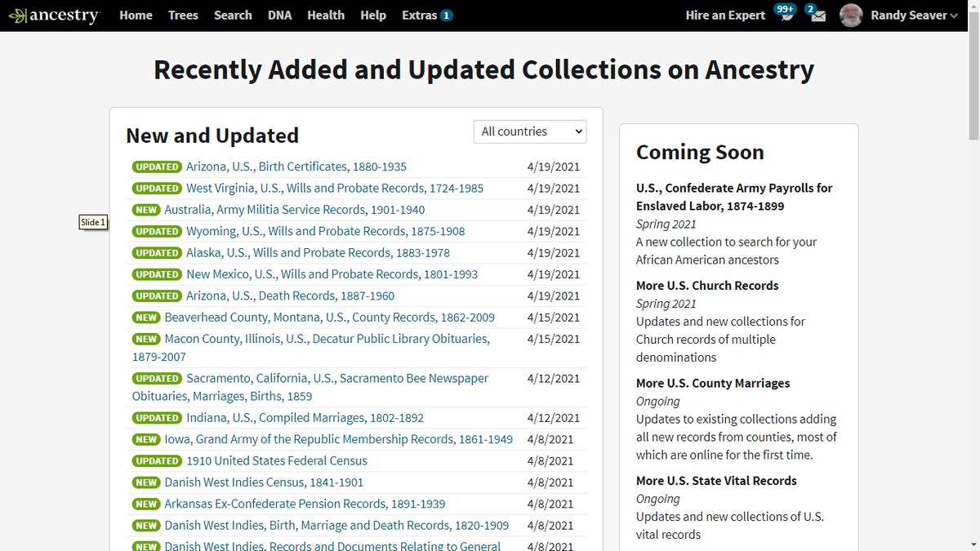Open the All countries dropdown

(530, 131)
